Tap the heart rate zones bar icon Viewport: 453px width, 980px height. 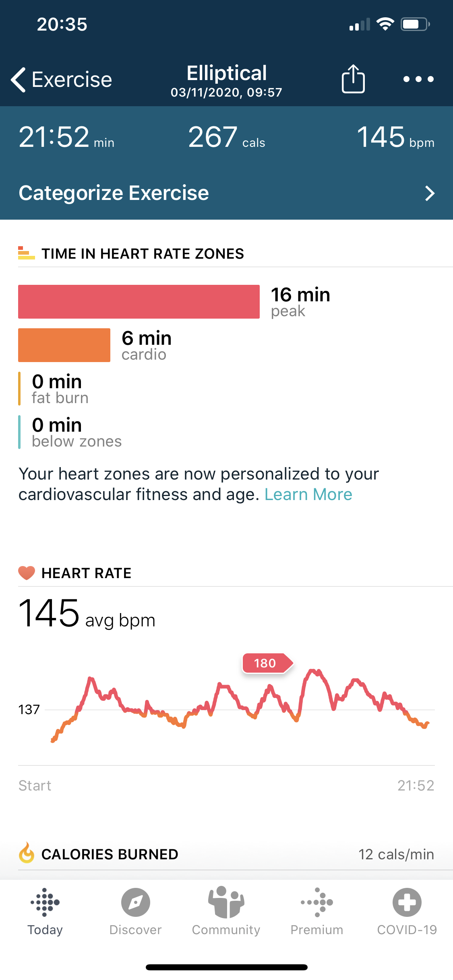[27, 253]
